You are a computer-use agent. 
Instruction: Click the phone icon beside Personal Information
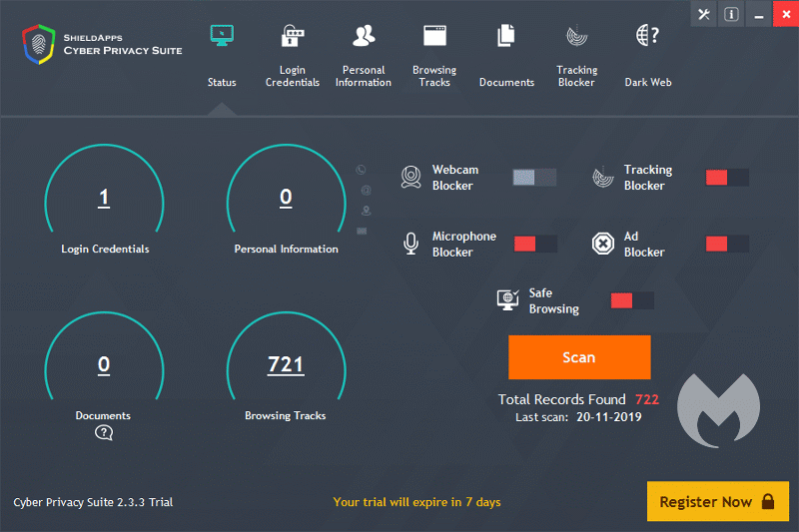(361, 170)
